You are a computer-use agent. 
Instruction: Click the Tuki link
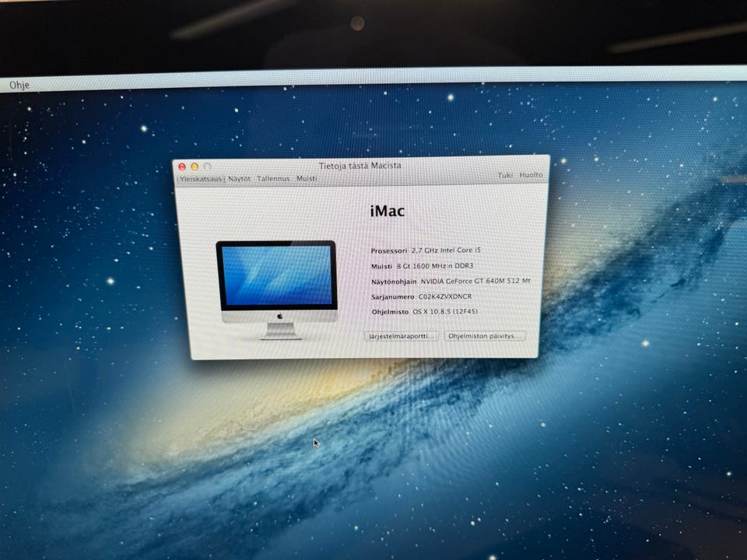click(x=505, y=175)
